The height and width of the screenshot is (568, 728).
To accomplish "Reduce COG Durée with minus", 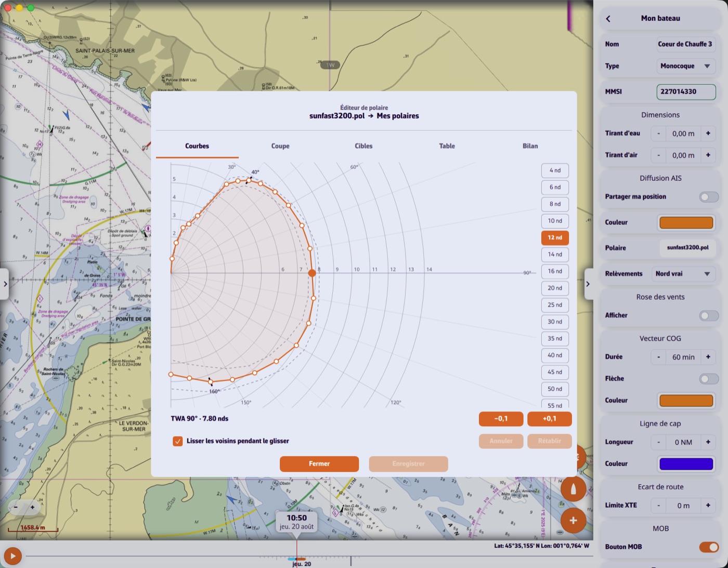I will [658, 357].
